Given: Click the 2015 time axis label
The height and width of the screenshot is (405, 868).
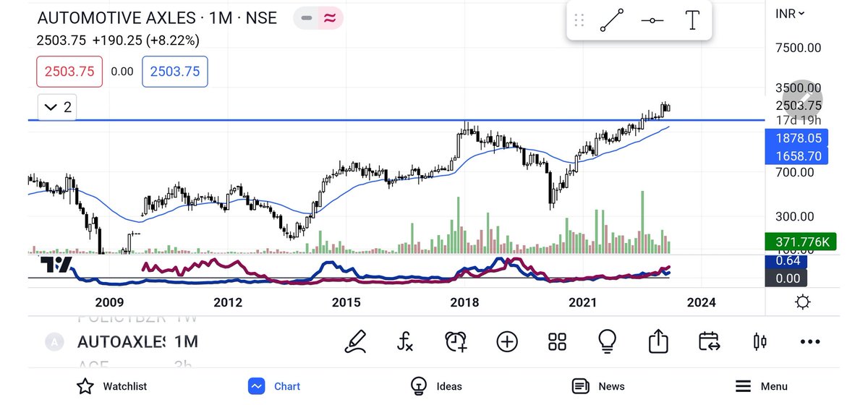Looking at the screenshot, I should 346,302.
